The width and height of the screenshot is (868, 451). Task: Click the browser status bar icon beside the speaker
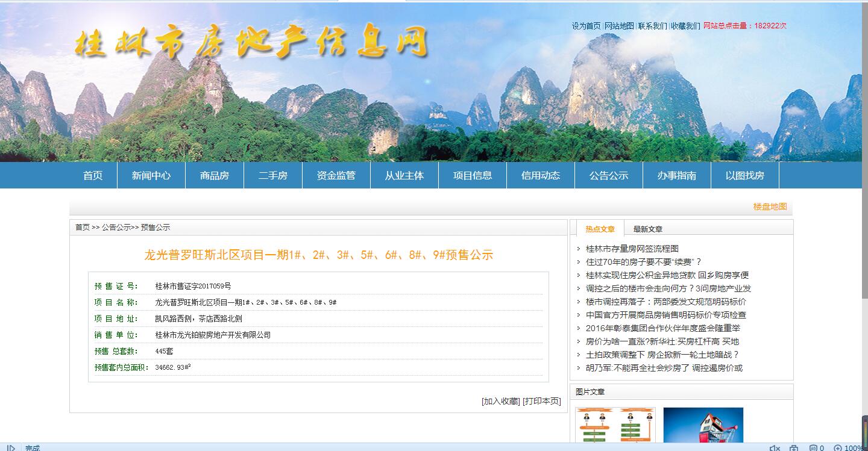point(794,448)
